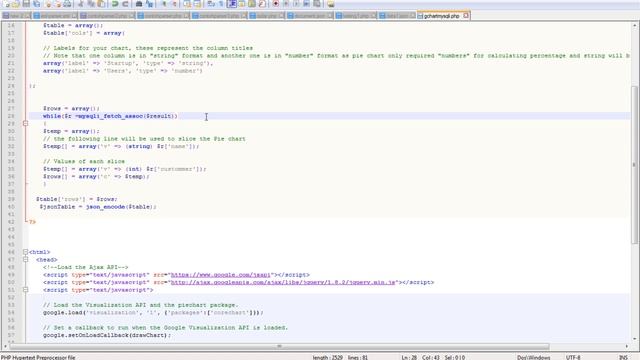Click the 'Load the Ajax API' HTML comment

click(85, 267)
